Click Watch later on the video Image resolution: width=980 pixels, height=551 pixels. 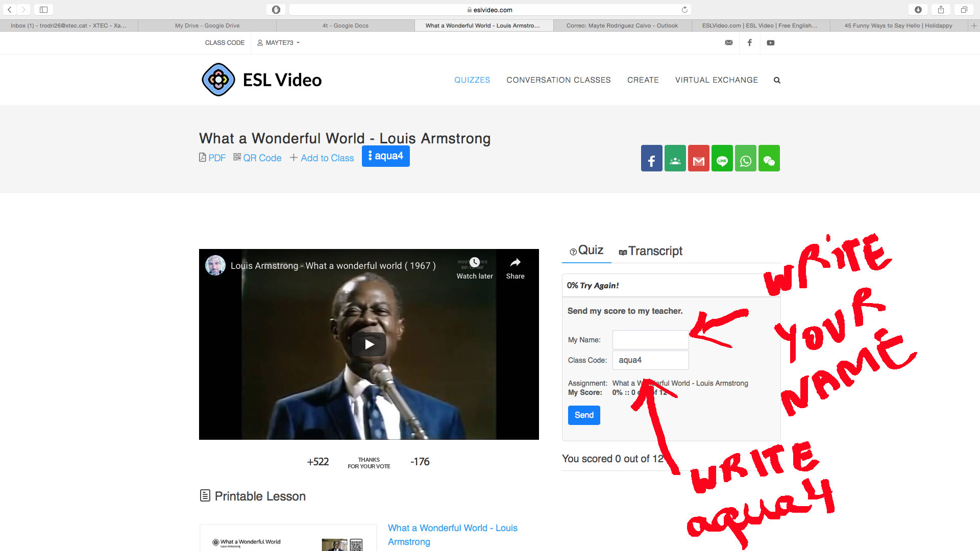click(x=475, y=268)
